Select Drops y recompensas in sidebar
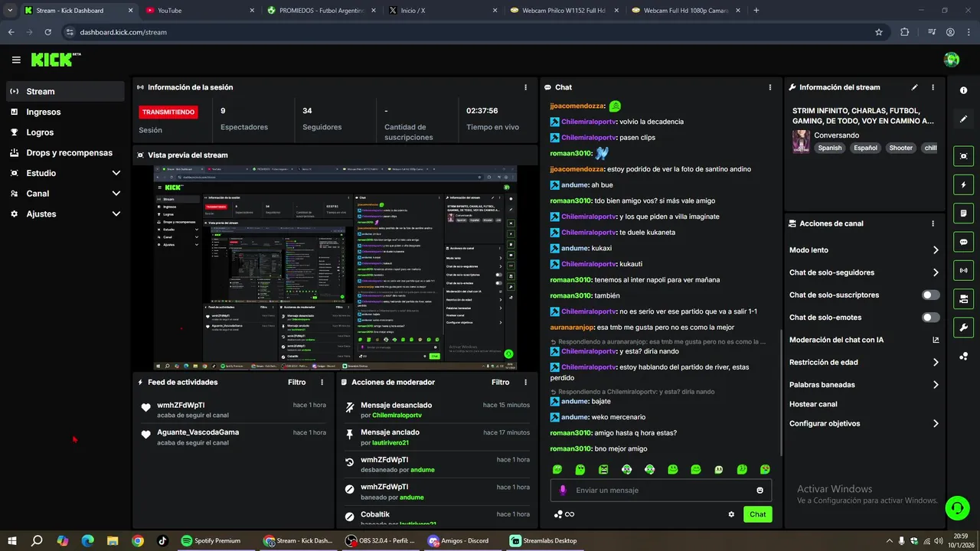980x551 pixels. coord(65,152)
